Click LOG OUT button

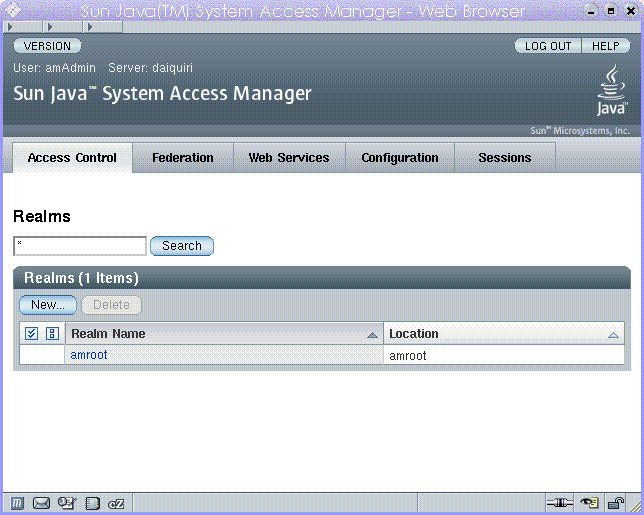pos(548,46)
